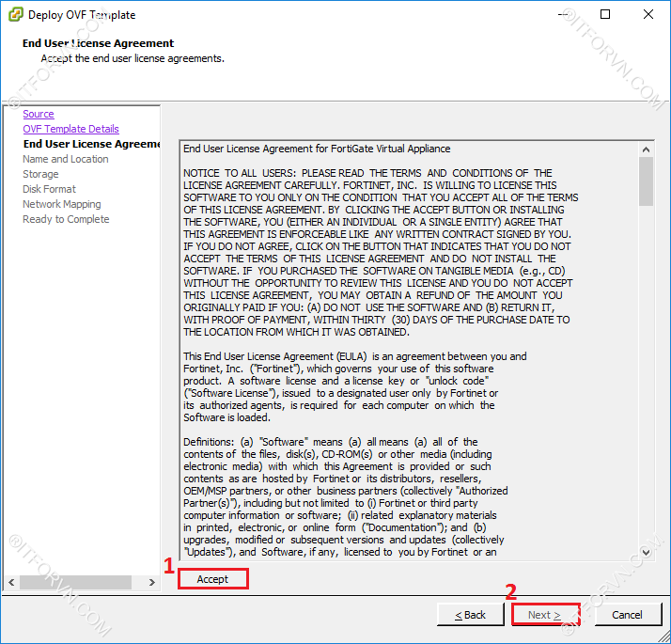Click inside the license agreement text area
The image size is (671, 644).
pos(404,376)
